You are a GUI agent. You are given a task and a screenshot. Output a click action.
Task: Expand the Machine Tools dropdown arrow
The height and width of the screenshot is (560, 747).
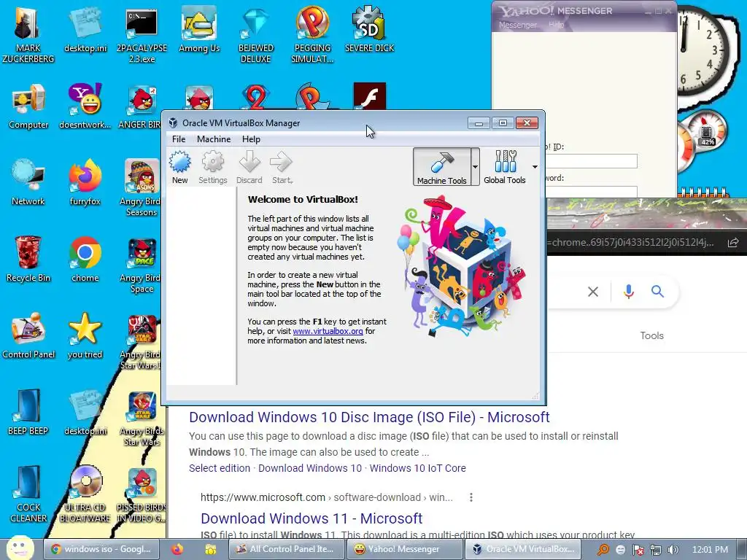pyautogui.click(x=475, y=167)
